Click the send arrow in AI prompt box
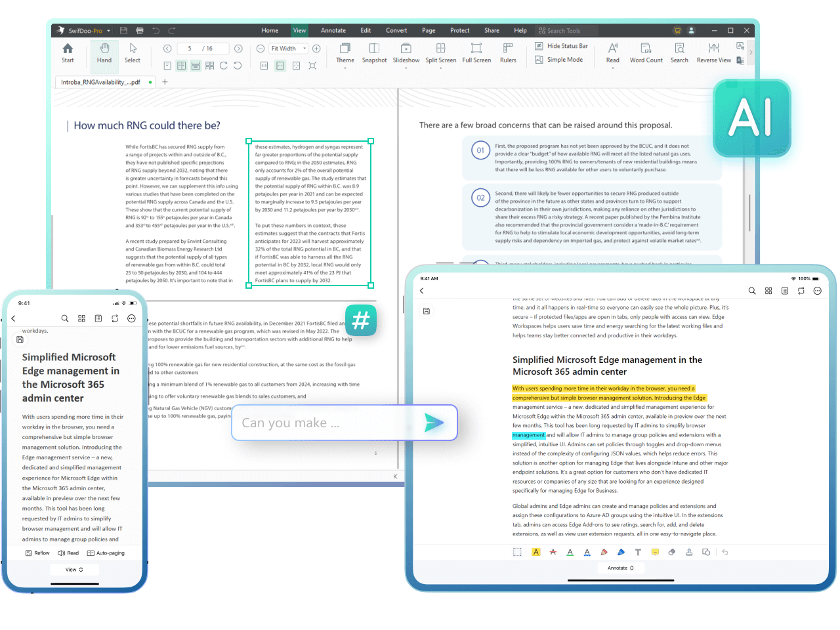 [434, 423]
